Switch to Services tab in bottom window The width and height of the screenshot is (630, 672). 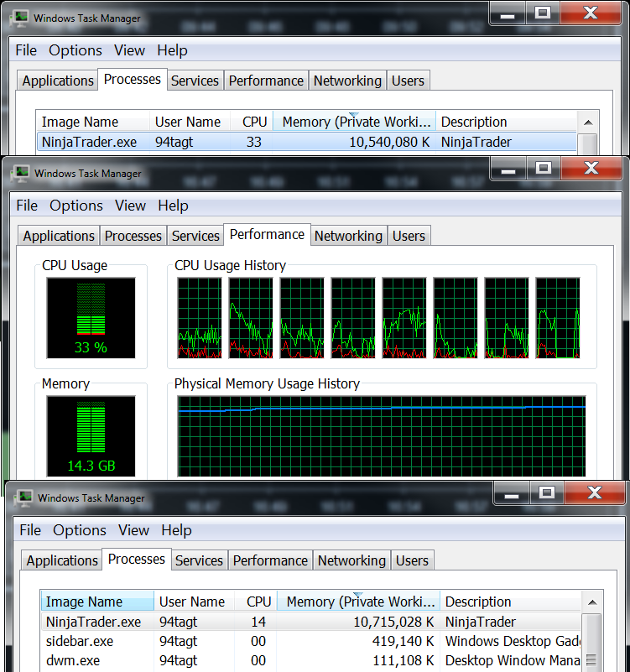click(x=200, y=560)
